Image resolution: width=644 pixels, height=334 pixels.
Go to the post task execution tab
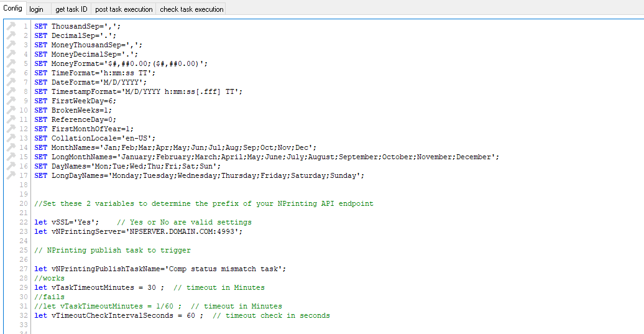pos(124,9)
